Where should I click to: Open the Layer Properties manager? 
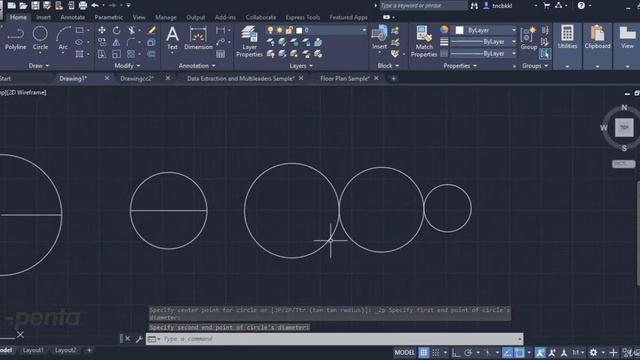(x=249, y=42)
